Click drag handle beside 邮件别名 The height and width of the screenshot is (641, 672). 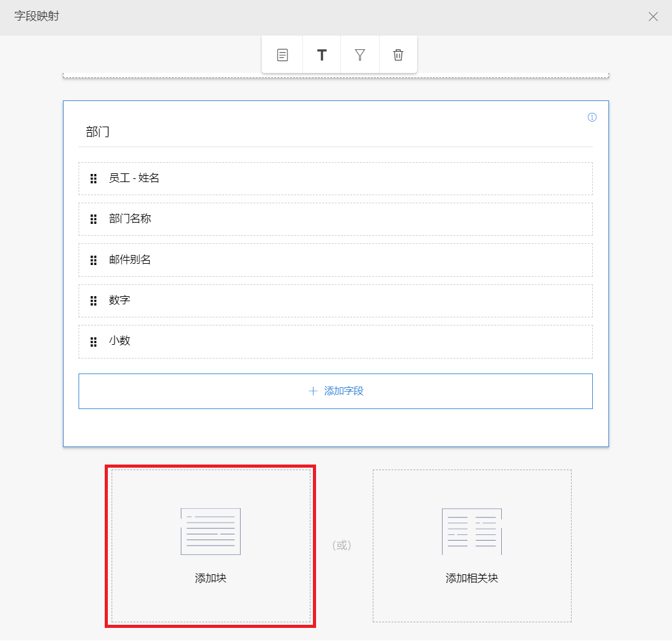pyautogui.click(x=94, y=260)
